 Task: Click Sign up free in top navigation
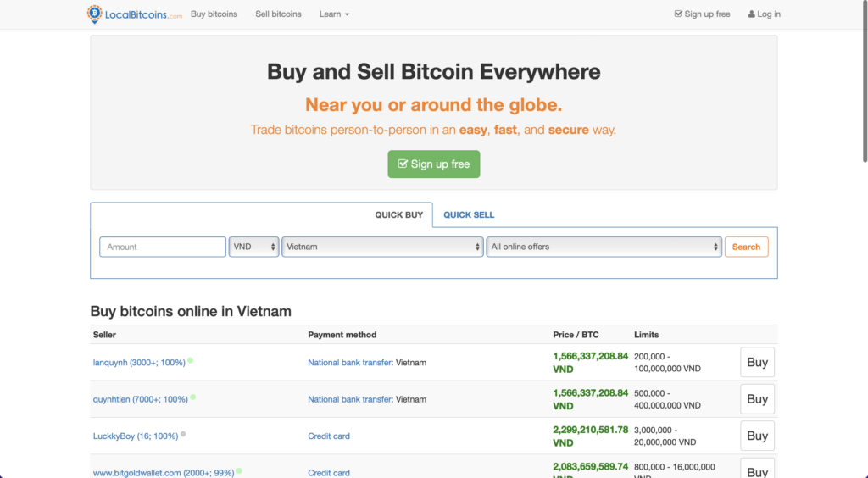702,14
